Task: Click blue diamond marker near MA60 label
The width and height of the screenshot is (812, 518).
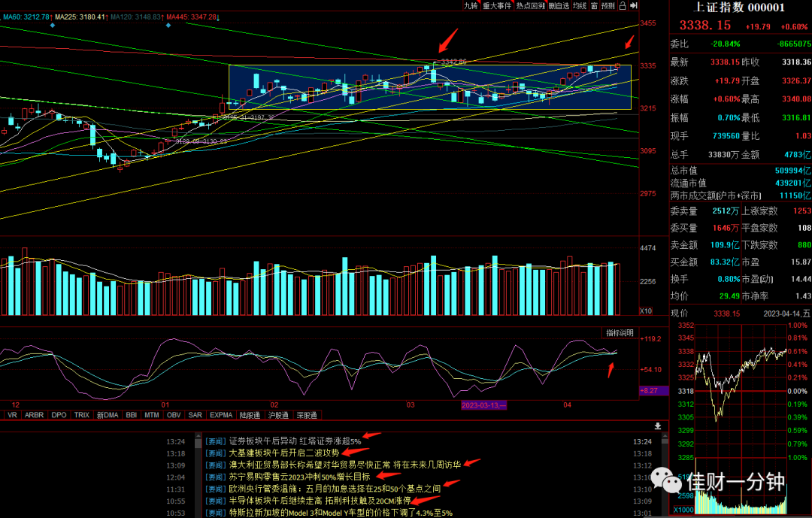Action: (53, 25)
